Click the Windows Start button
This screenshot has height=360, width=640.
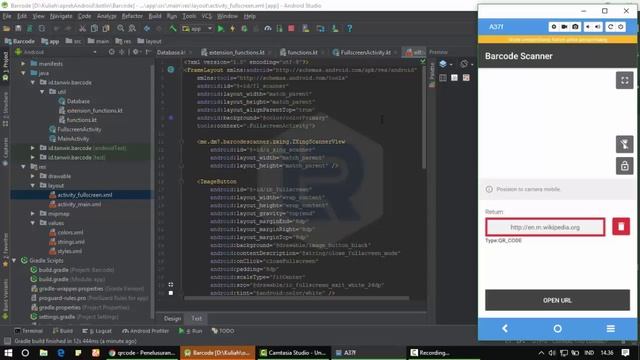tap(8, 353)
